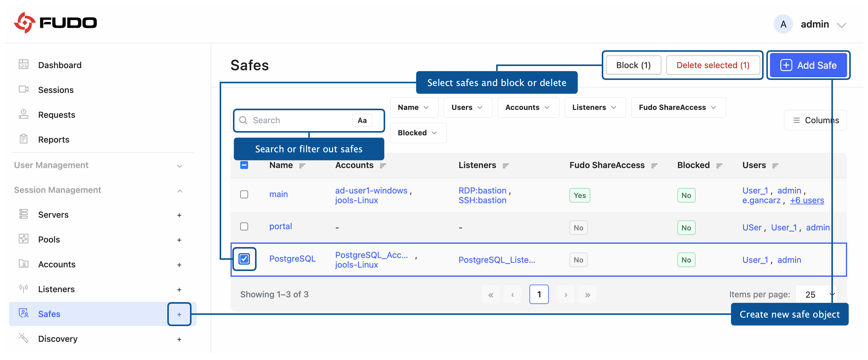Sort by the Fudo ShareAccess column sort icon
Screen dimensions: 868x360
click(654, 166)
